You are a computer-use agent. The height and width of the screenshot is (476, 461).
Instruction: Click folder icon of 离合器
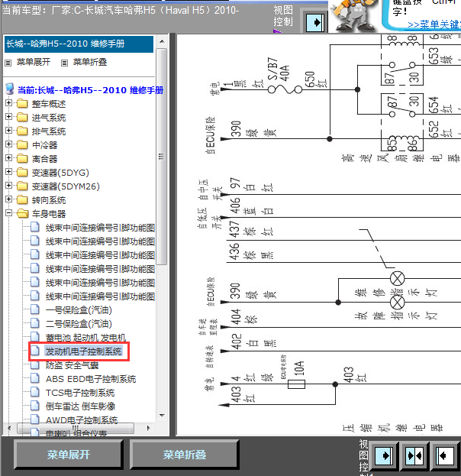(22, 158)
